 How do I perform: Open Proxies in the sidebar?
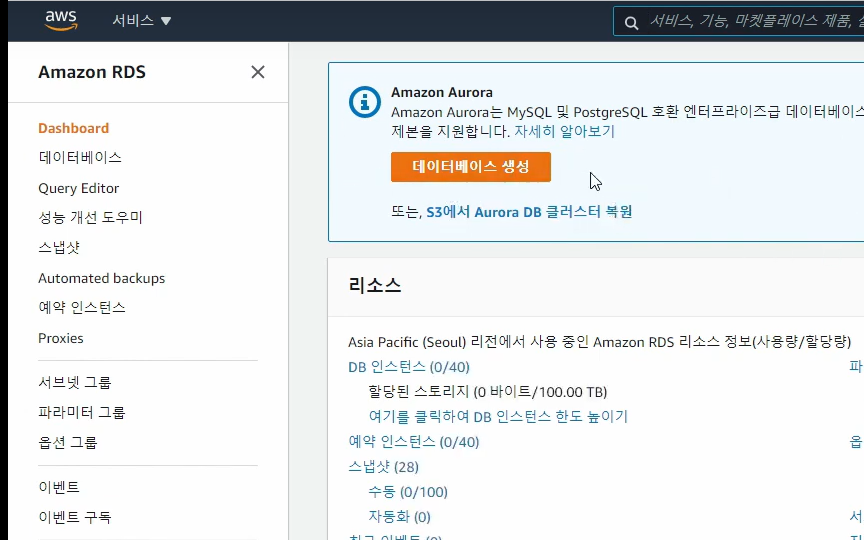(61, 338)
